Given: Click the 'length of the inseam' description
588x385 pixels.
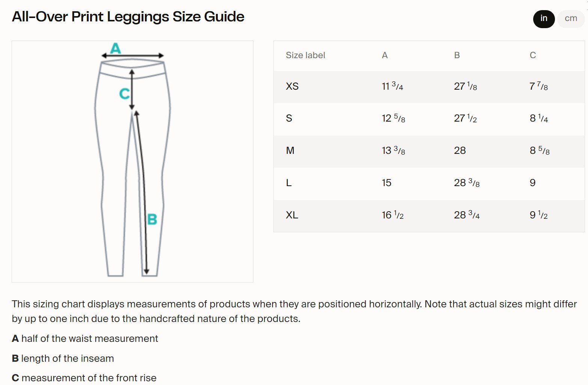Looking at the screenshot, I should (67, 358).
